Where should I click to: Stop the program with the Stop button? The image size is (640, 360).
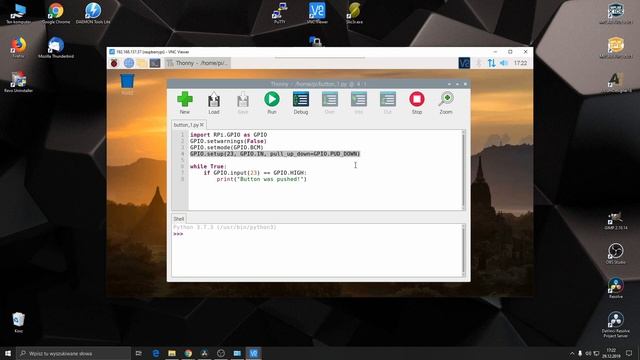pos(417,102)
